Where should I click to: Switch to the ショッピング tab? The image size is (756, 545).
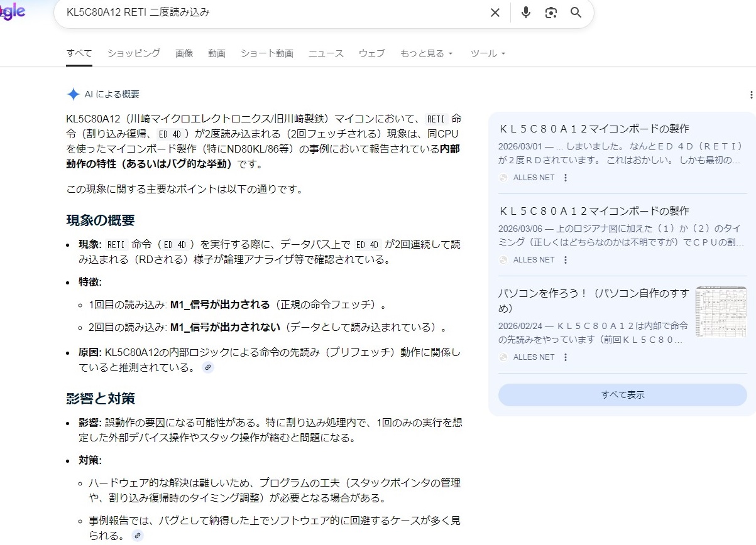[133, 54]
